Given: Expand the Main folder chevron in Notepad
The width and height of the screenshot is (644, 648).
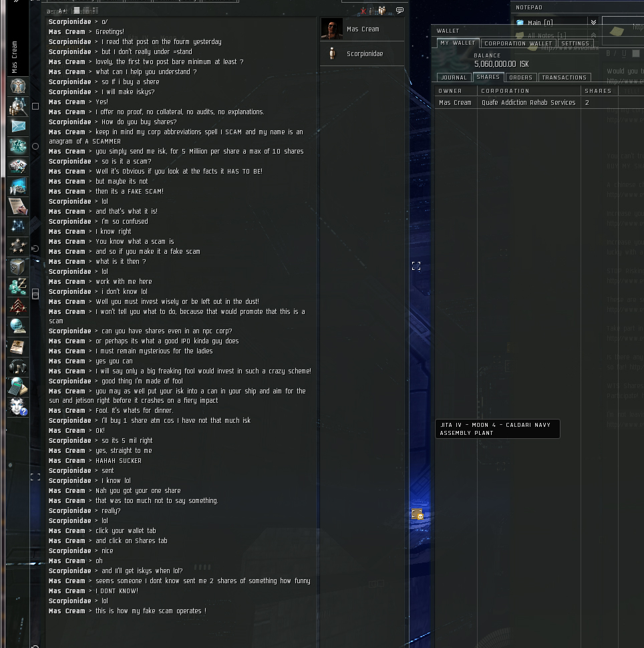Looking at the screenshot, I should (594, 22).
